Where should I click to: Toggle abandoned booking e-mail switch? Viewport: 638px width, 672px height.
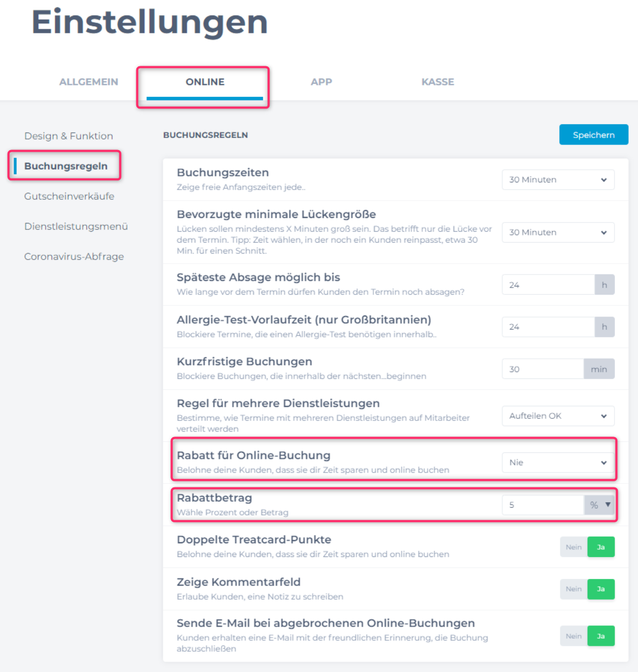click(587, 636)
